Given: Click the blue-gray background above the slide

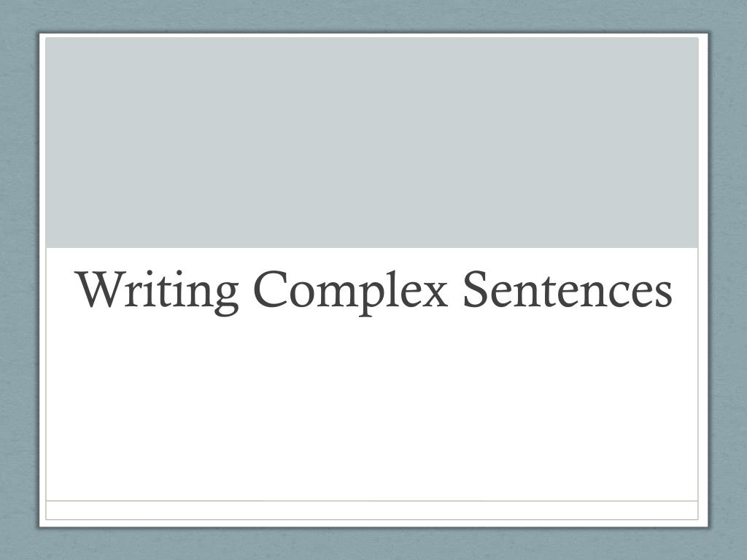Looking at the screenshot, I should (x=373, y=16).
